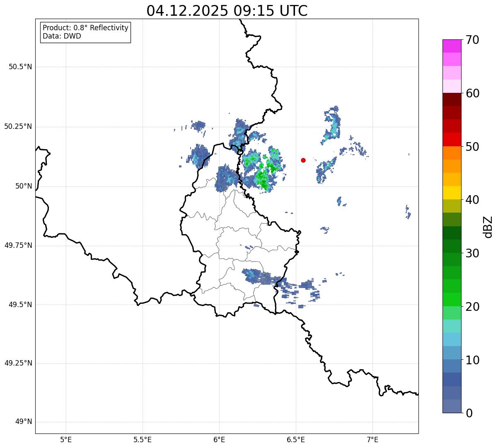
Task: Click the Product: 0.8° Reflectivity label
Action: tap(86, 28)
